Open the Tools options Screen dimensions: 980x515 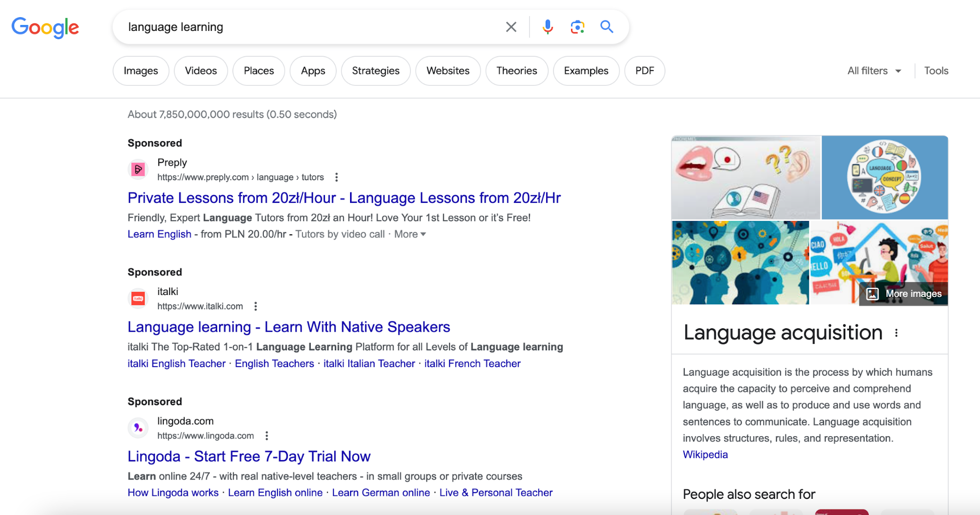pos(936,71)
